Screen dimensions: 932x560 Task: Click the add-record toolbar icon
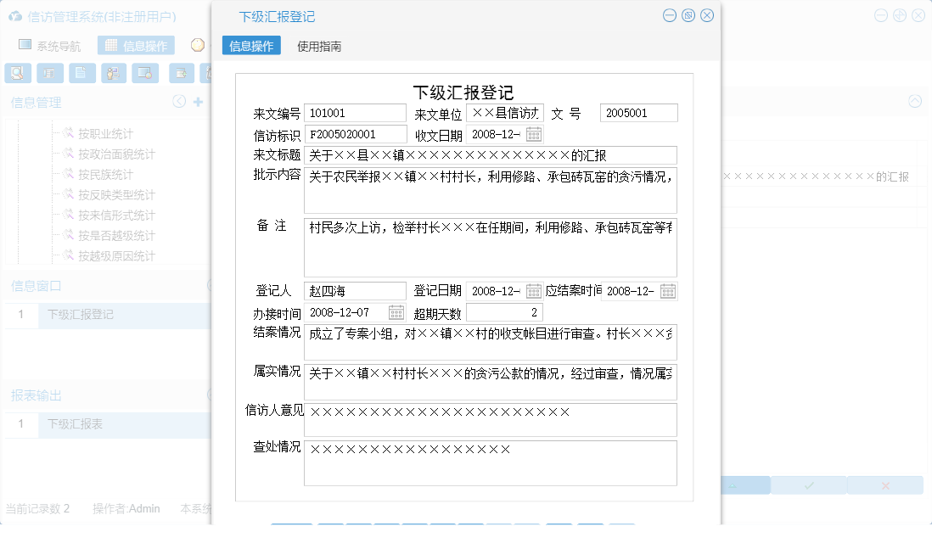(x=181, y=73)
